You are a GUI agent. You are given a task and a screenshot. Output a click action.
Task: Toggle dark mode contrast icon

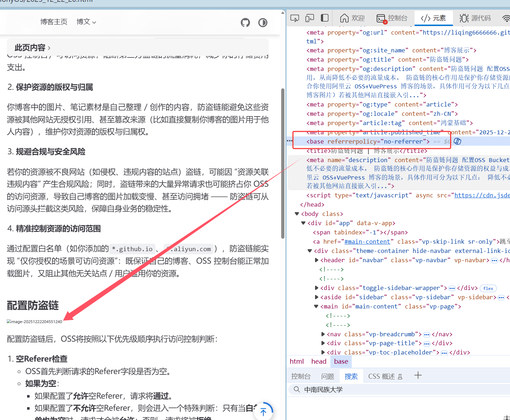[x=263, y=23]
